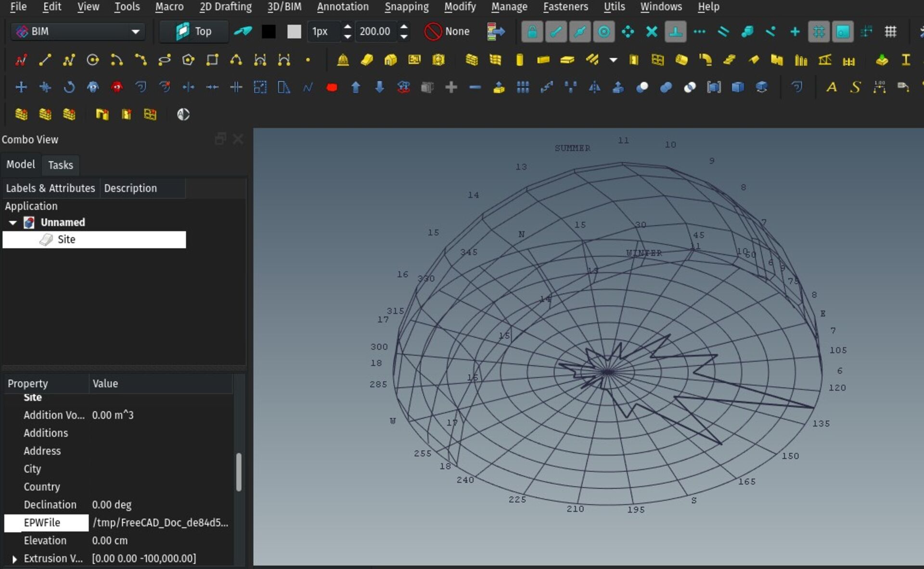Expand the Extrusion Vector property
924x569 pixels.
tap(14, 559)
